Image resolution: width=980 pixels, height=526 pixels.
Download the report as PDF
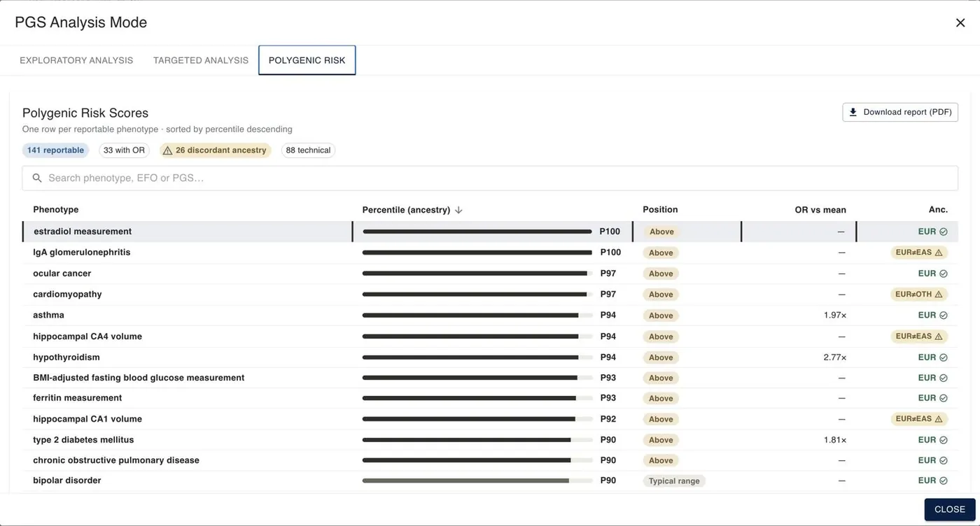(900, 112)
